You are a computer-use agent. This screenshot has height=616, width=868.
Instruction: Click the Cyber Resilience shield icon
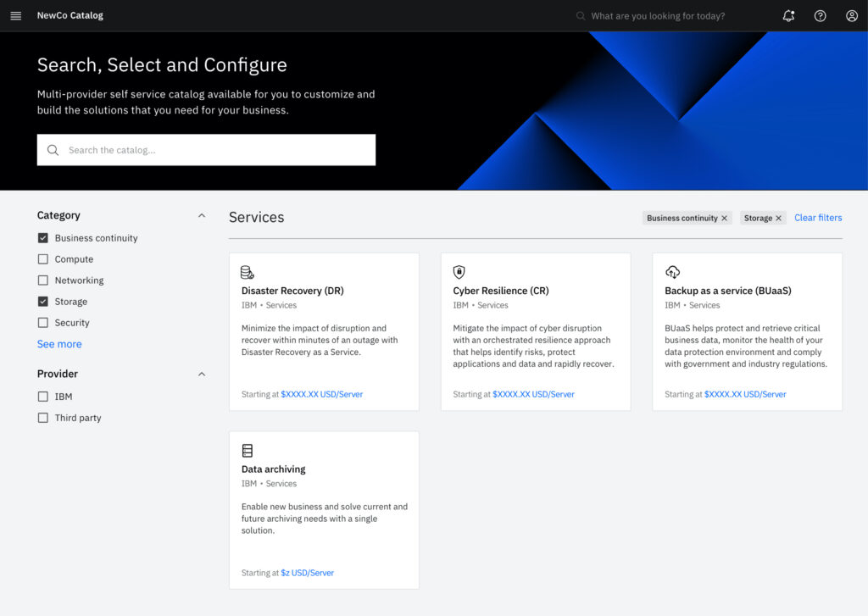tap(459, 272)
